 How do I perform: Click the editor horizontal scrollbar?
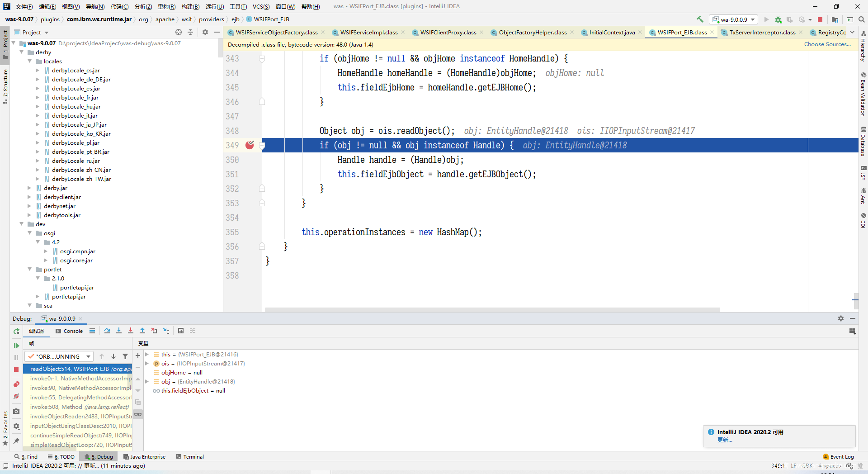[492, 310]
